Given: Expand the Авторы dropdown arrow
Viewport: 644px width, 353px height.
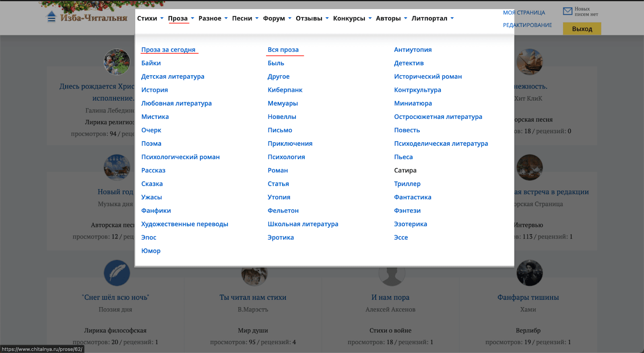Looking at the screenshot, I should [406, 18].
